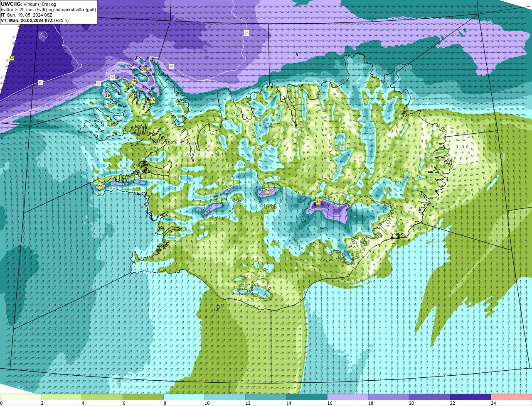Image resolution: width=532 pixels, height=406 pixels.
Task: Select the 2–4 m/s light yellow-green swatch
Action: 61,397
